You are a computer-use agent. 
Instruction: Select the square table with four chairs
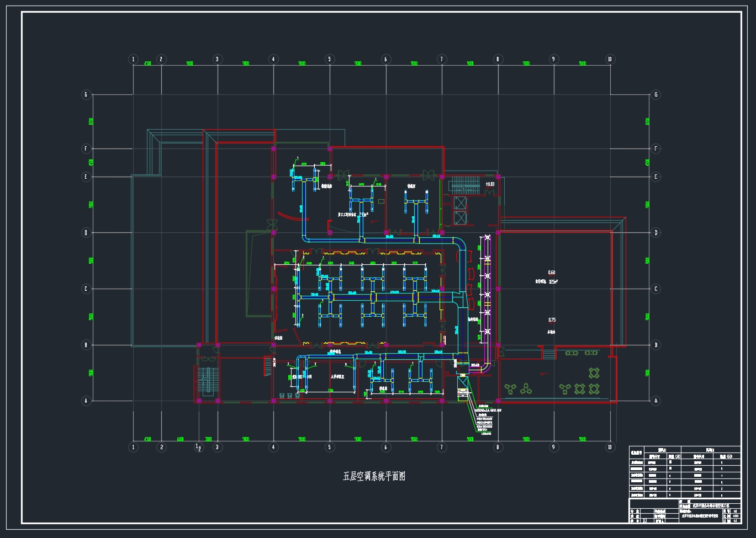(594, 372)
